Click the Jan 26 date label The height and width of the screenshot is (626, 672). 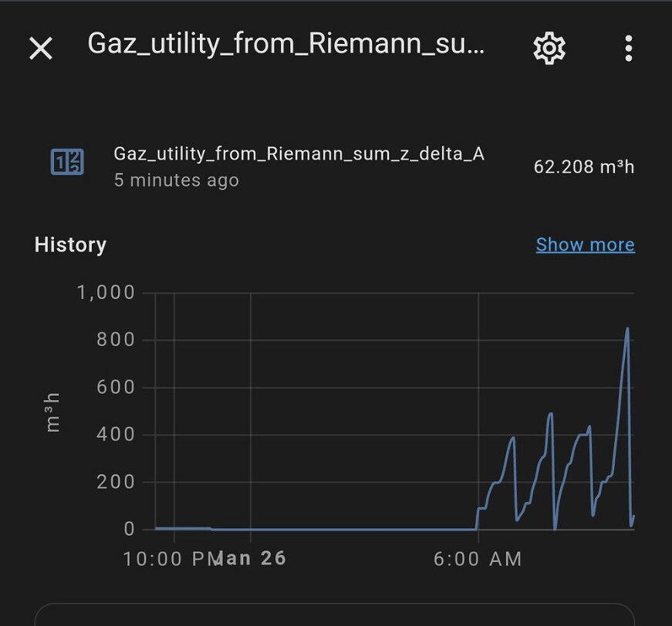250,558
